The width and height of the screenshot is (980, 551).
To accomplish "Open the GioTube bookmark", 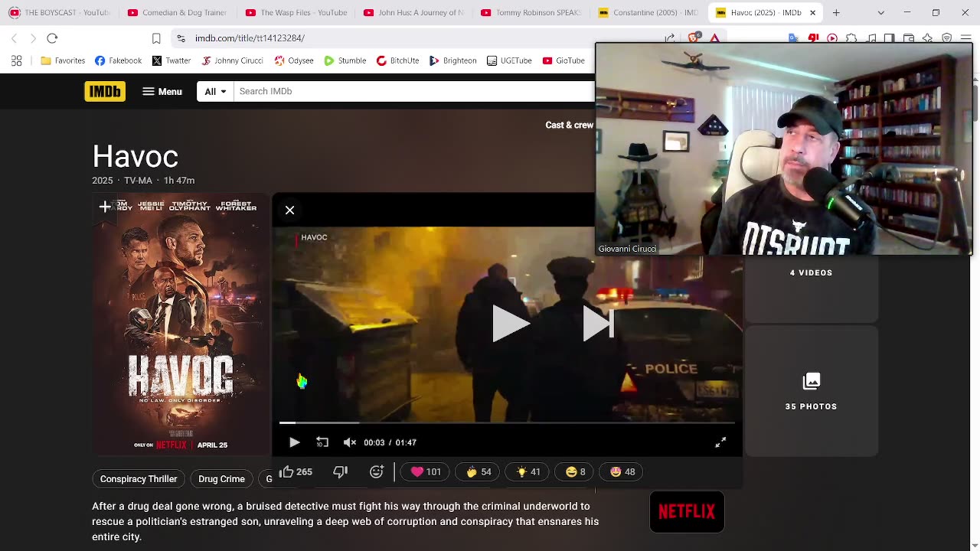I will tap(563, 60).
